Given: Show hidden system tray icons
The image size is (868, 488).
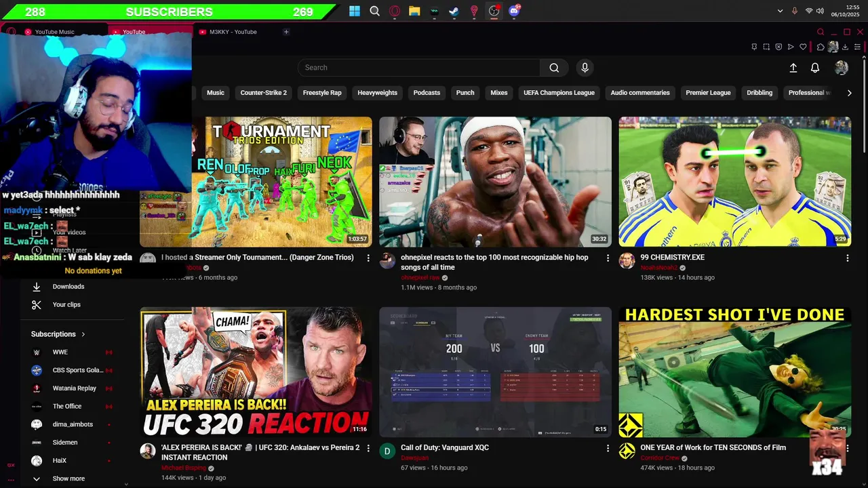Looking at the screenshot, I should [780, 11].
